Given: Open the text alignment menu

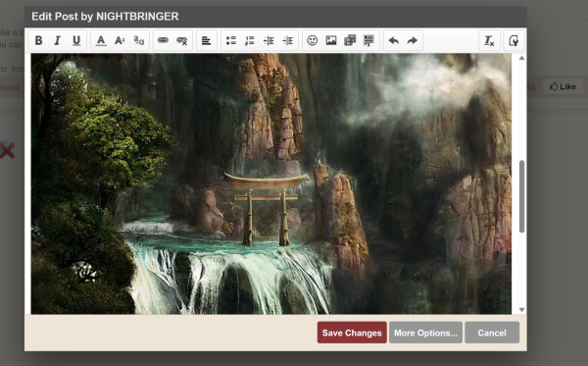Looking at the screenshot, I should pos(206,40).
